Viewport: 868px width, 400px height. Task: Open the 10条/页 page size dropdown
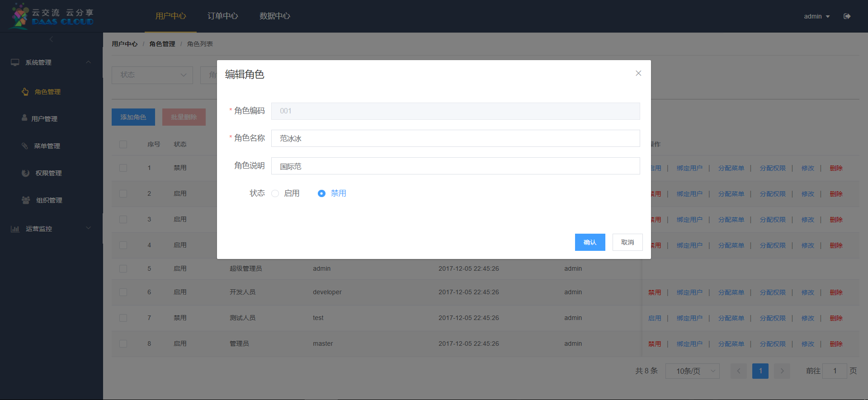(693, 371)
